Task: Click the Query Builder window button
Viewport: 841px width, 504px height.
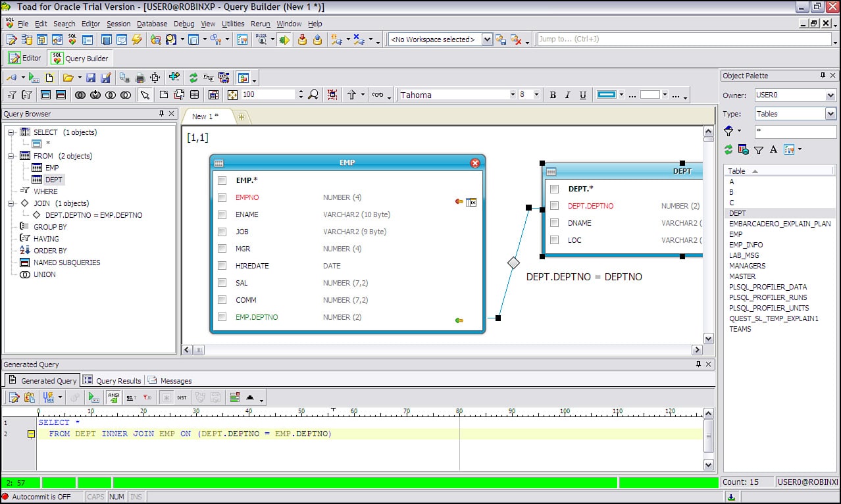Action: click(79, 58)
